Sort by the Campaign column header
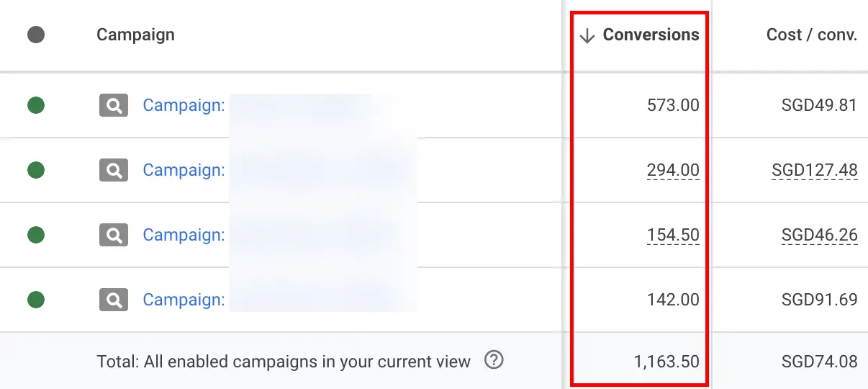This screenshot has width=868, height=389. click(135, 35)
